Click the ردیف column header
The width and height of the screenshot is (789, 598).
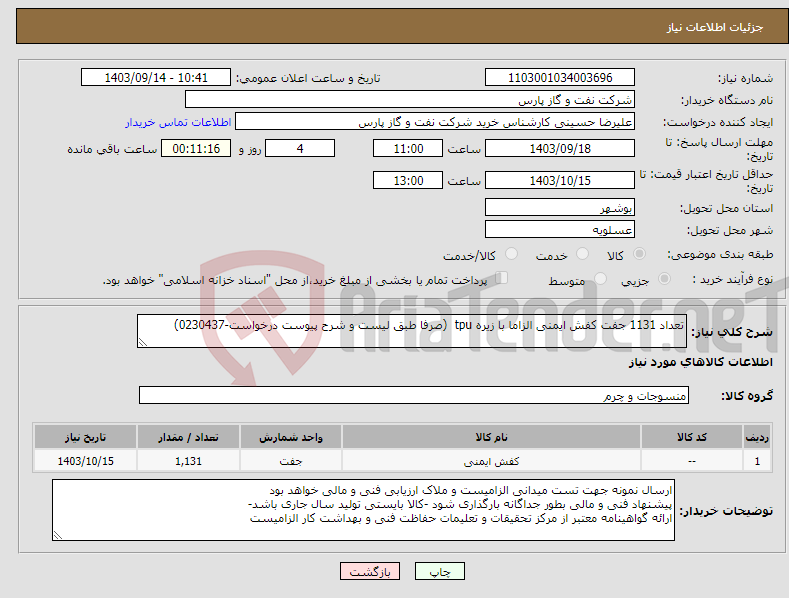[757, 437]
